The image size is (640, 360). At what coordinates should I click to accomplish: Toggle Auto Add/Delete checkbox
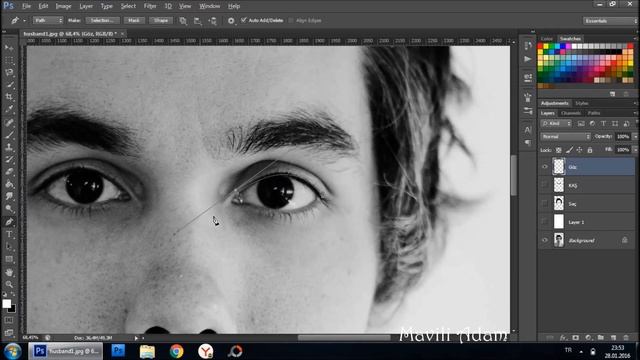244,20
